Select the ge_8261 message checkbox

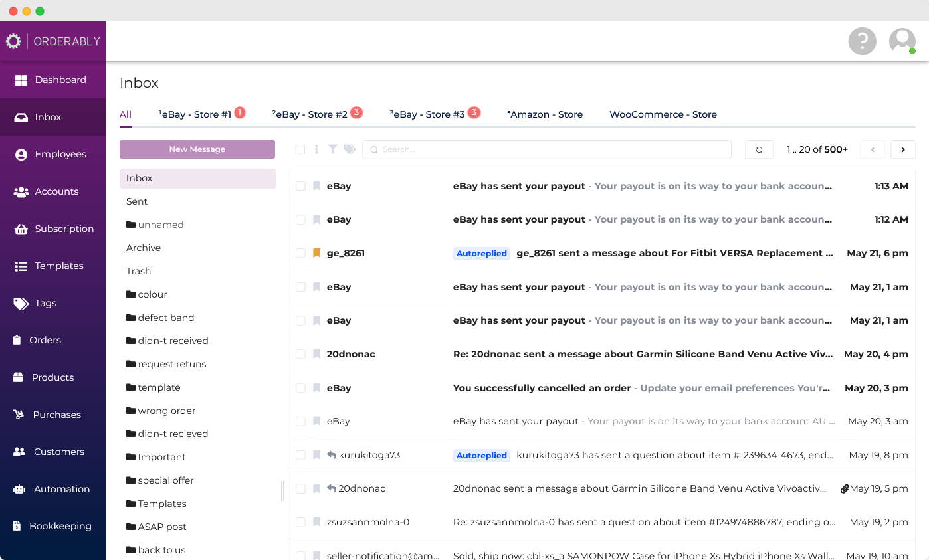pos(300,253)
